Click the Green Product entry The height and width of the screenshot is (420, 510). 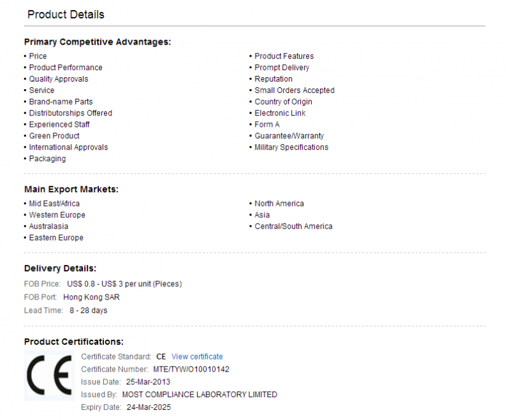point(54,136)
